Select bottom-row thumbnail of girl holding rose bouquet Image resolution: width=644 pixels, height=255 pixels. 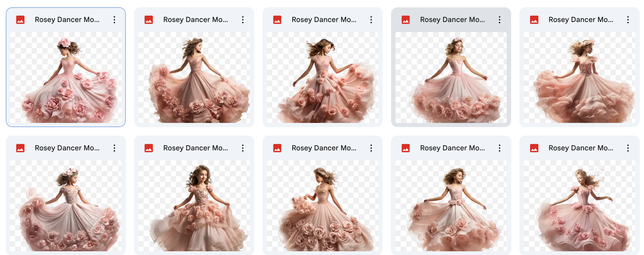pyautogui.click(x=323, y=206)
